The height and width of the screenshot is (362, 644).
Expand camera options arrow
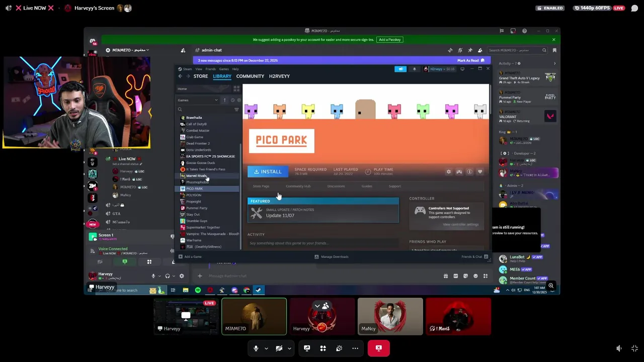(289, 348)
